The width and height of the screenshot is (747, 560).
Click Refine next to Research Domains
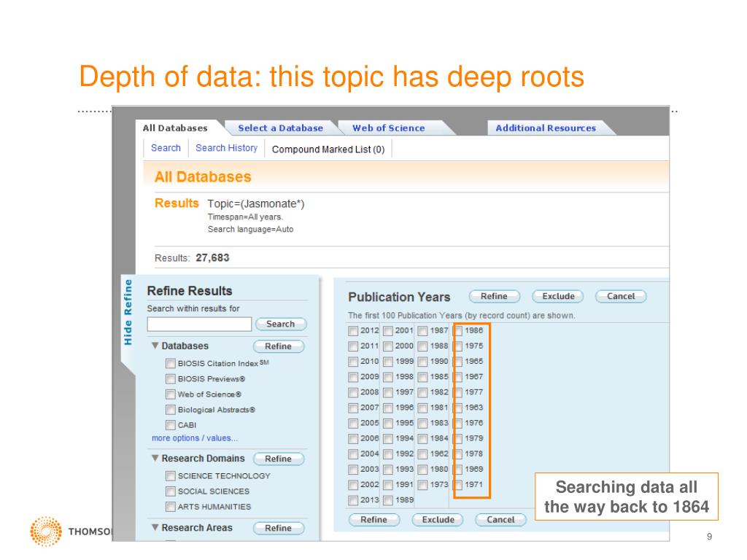(278, 459)
